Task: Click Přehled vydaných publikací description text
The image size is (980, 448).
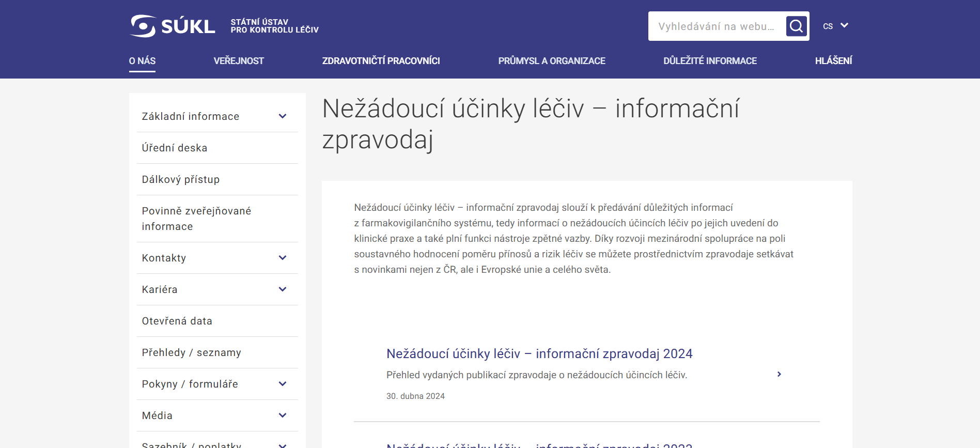Action: tap(537, 375)
